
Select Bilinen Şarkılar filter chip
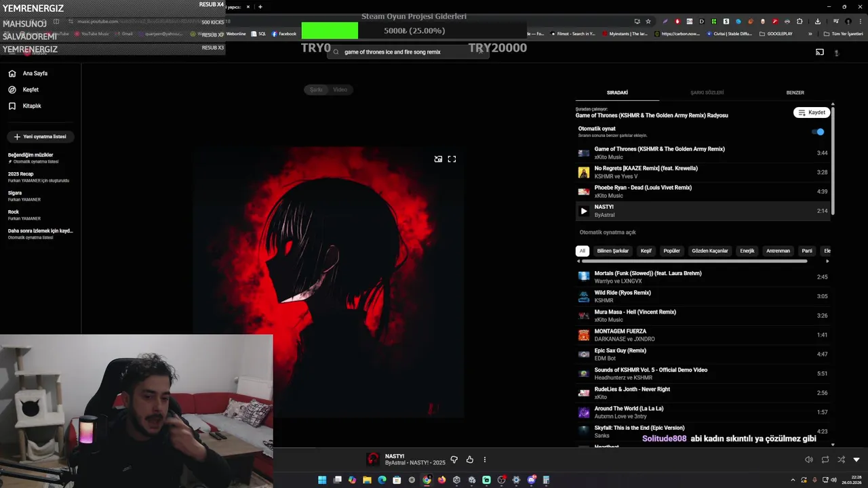pos(613,251)
